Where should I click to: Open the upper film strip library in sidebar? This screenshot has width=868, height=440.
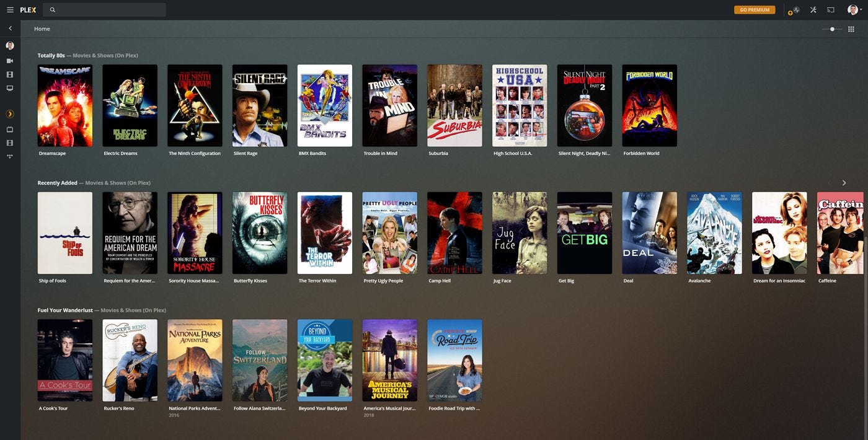(x=10, y=74)
